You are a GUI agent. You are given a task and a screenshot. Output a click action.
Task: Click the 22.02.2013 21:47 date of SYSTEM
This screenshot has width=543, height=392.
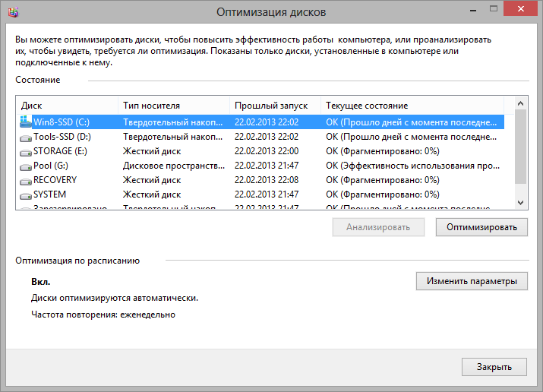(267, 194)
